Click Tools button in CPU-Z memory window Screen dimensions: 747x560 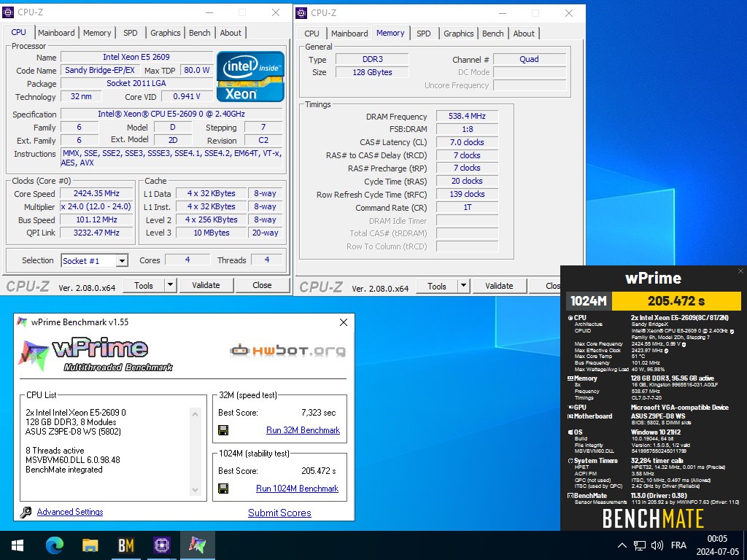point(436,286)
